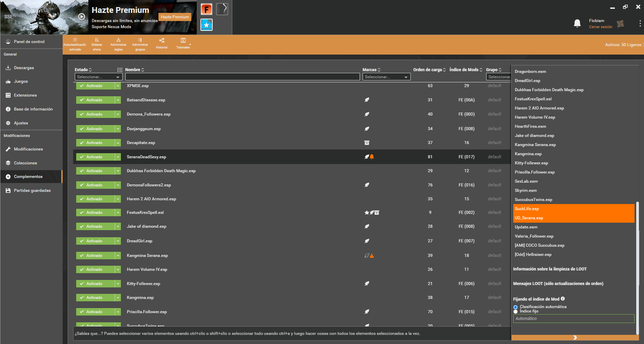Viewport: 644px width, 344px height.
Task: Sort by the Nombre column header
Action: (x=134, y=70)
